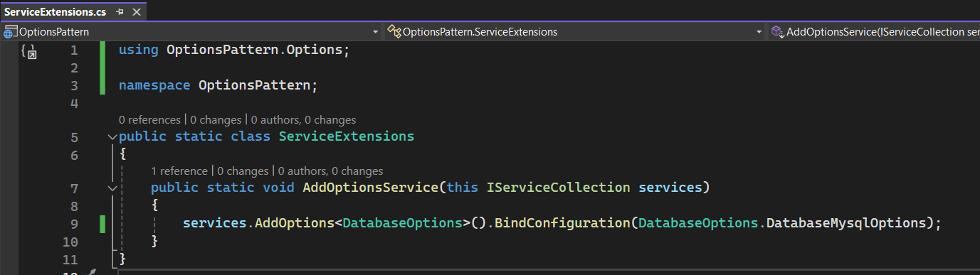
Task: Click the AddOptionsService method icon in navigation bar
Action: (778, 32)
